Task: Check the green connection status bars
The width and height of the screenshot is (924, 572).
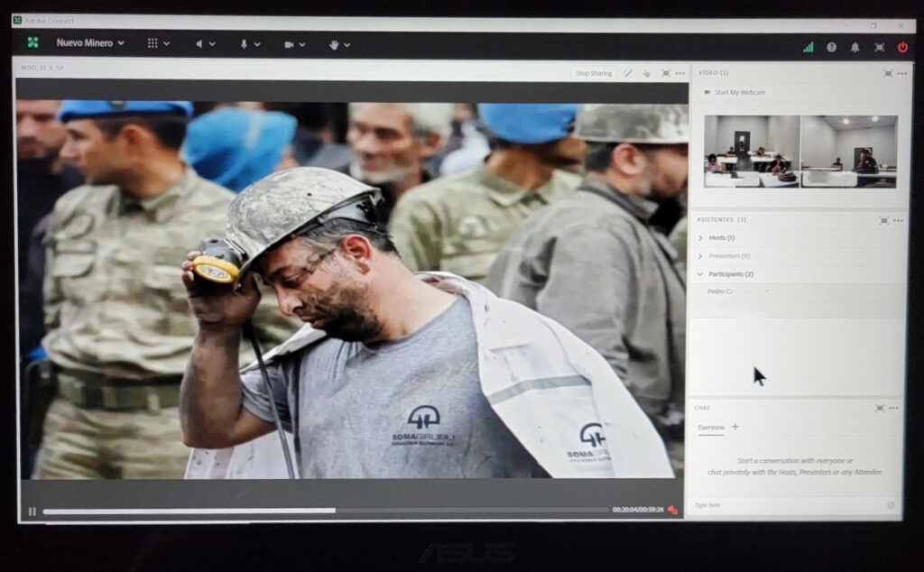Action: 808,47
